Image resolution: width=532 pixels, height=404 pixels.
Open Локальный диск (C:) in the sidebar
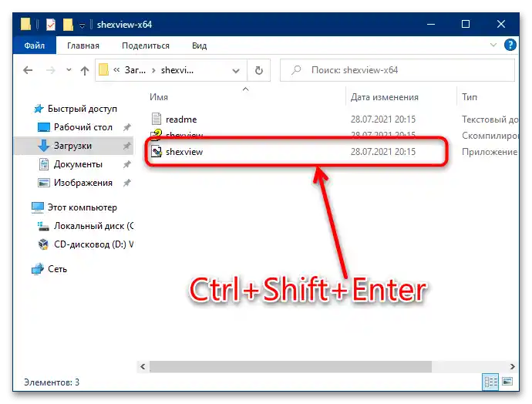93,226
